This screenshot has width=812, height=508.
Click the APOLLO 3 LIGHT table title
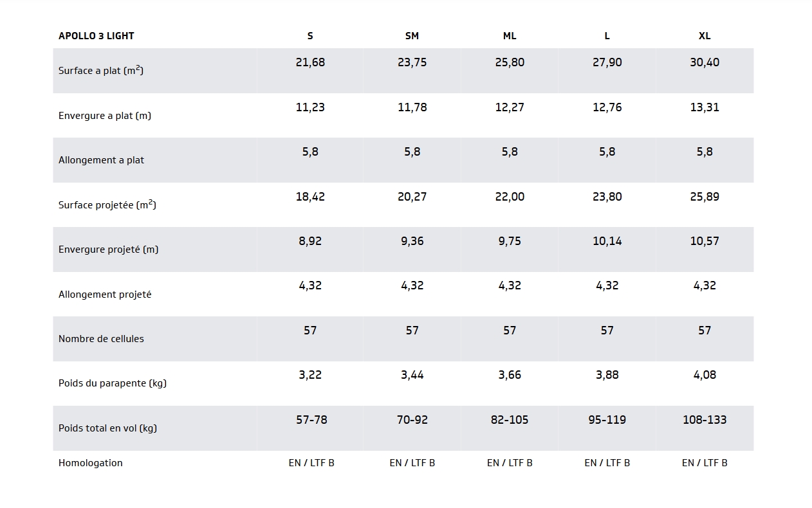tap(97, 36)
